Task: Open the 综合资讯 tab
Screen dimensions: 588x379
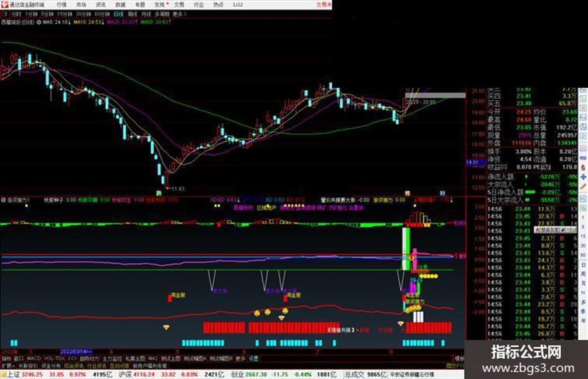Action: (x=73, y=365)
